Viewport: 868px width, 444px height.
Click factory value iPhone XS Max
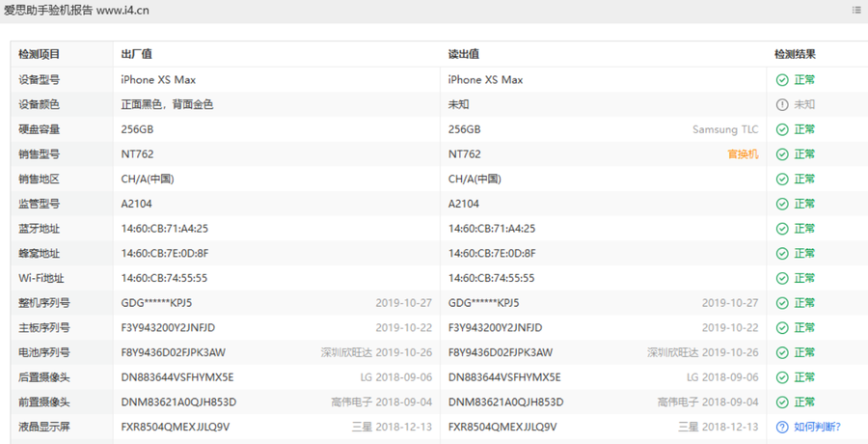point(158,80)
